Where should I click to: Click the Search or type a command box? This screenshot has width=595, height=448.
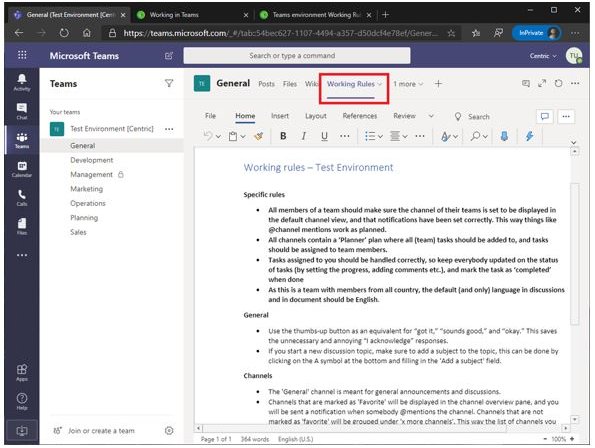297,55
